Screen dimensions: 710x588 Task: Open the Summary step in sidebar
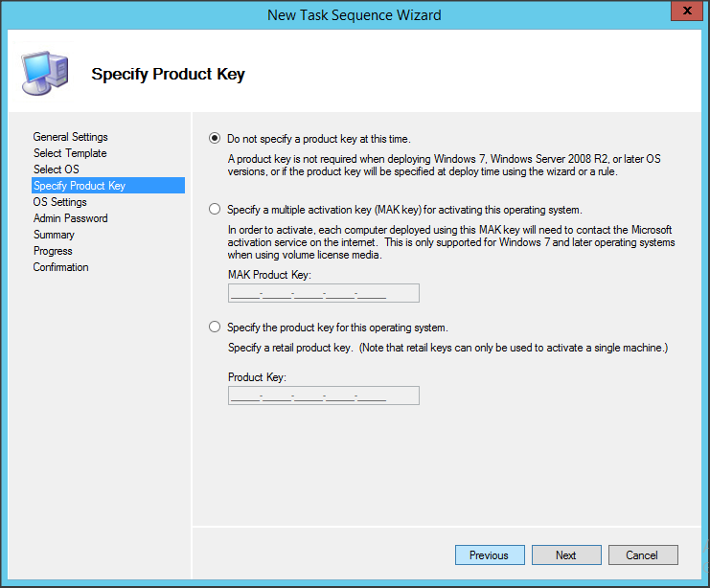tap(54, 235)
